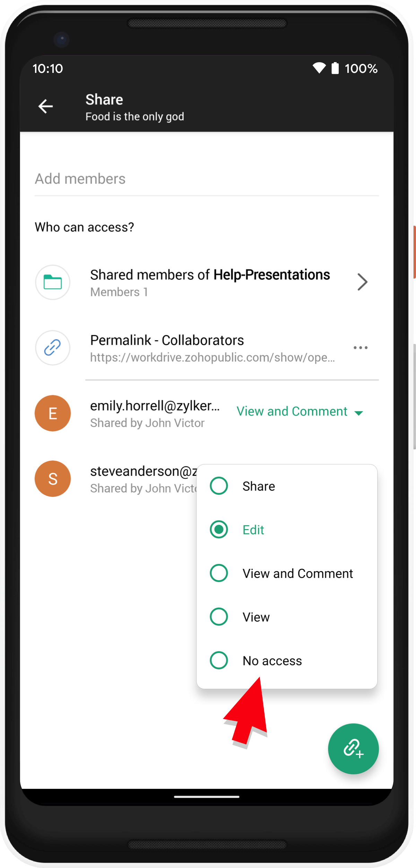
Task: Select the Share radio button
Action: (219, 486)
